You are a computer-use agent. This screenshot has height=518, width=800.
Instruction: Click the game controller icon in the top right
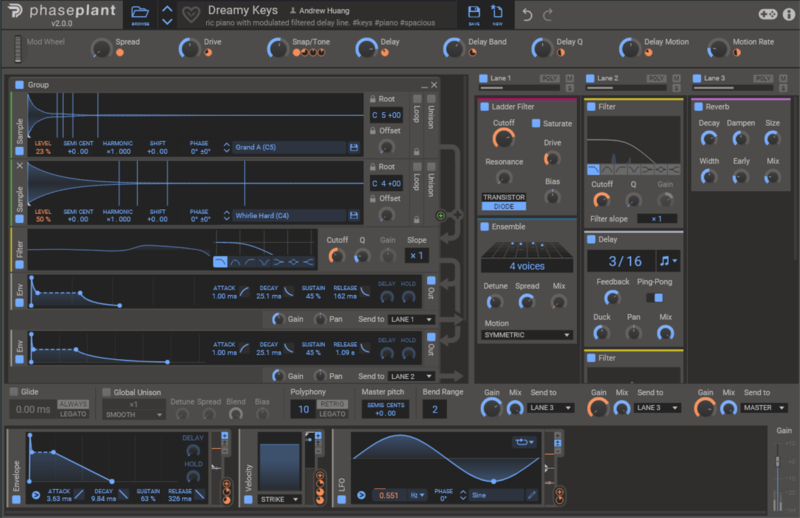[x=768, y=14]
